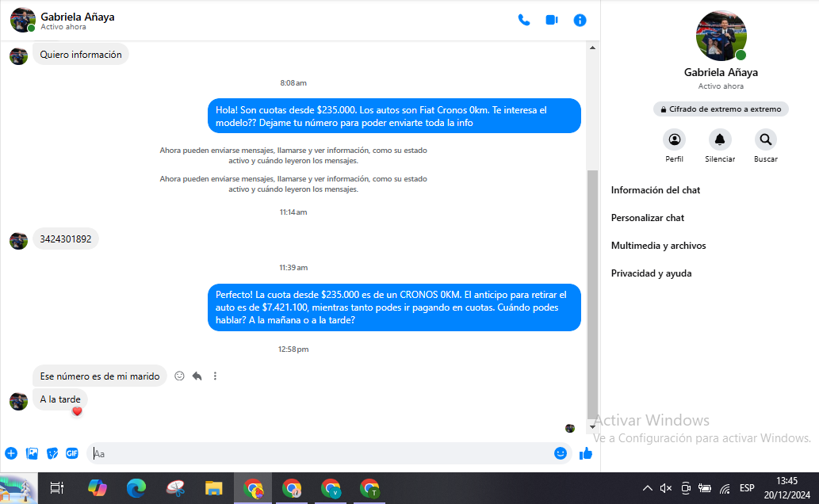Click the 'A la tarde' message bubble
This screenshot has height=504, width=819.
point(60,399)
